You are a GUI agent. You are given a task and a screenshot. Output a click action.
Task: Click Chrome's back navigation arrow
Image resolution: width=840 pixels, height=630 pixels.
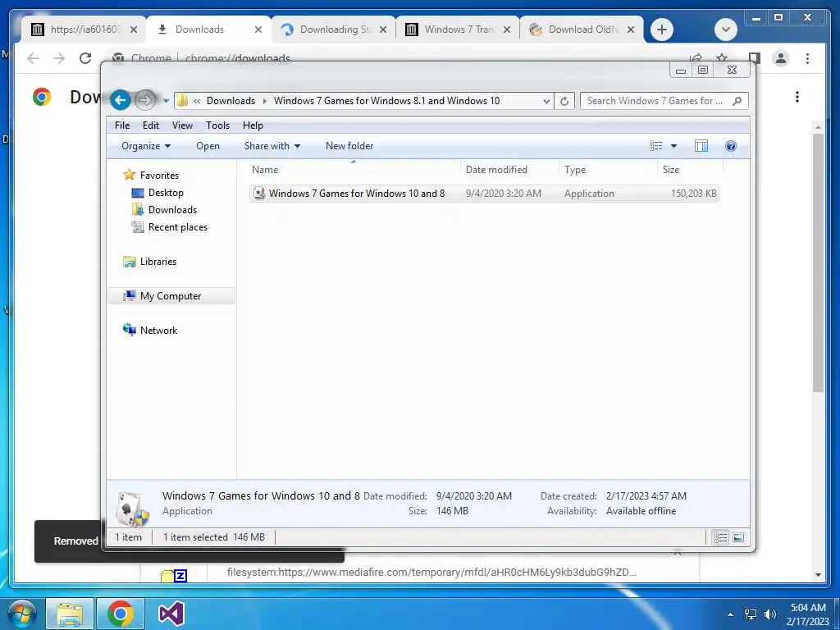tap(33, 58)
